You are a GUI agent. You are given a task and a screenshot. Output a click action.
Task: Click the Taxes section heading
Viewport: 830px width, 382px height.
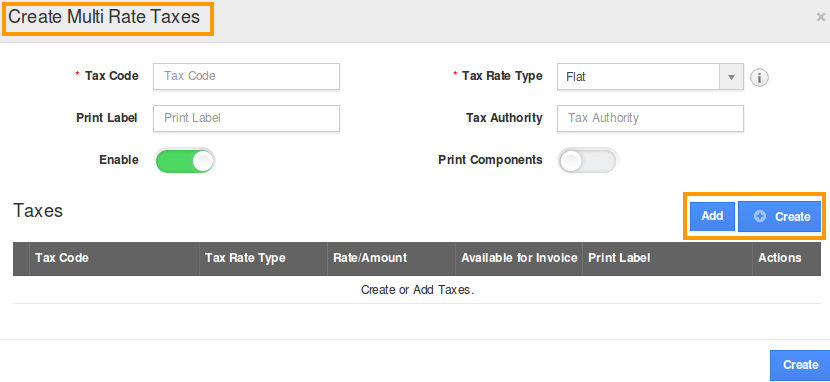point(38,211)
